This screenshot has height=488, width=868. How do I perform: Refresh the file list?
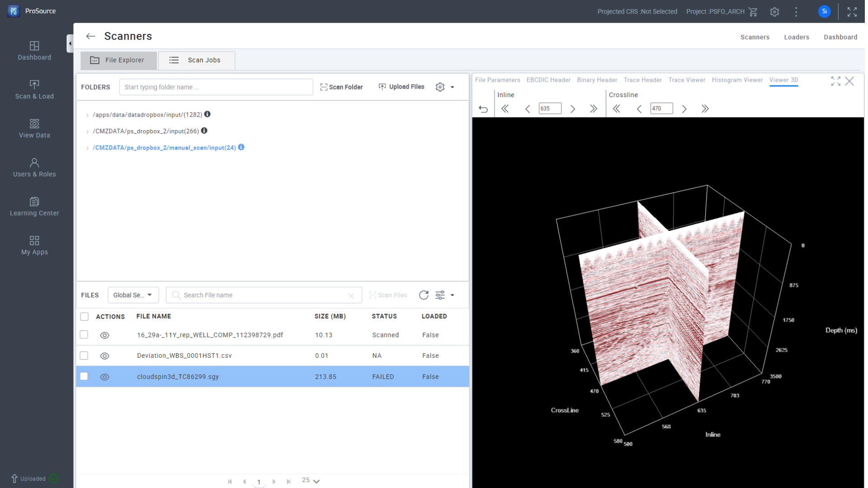pyautogui.click(x=424, y=295)
